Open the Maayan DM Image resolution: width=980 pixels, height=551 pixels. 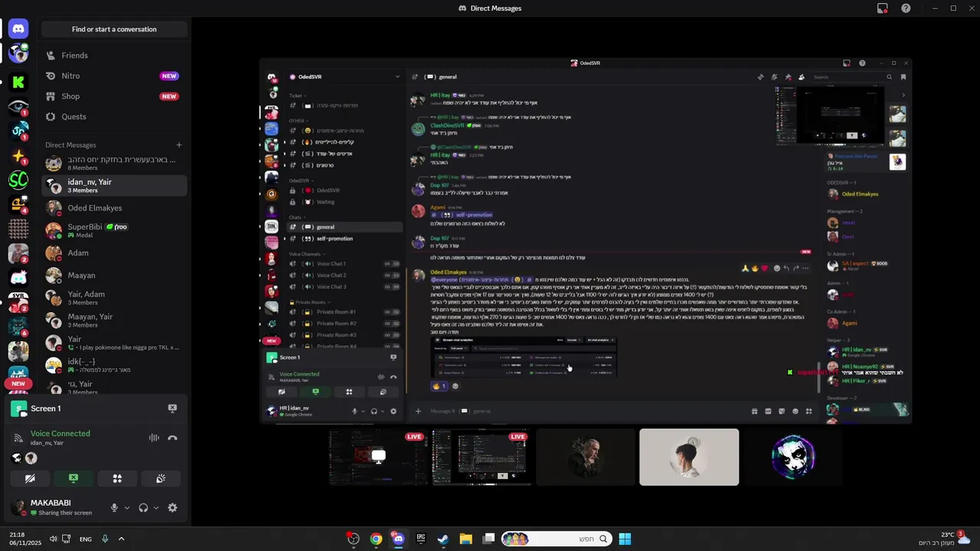tap(114, 275)
